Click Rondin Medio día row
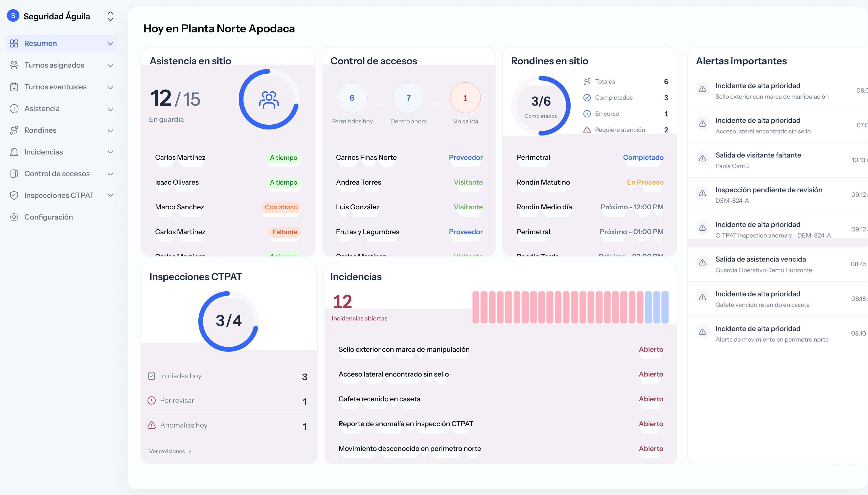The width and height of the screenshot is (868, 495). [590, 207]
